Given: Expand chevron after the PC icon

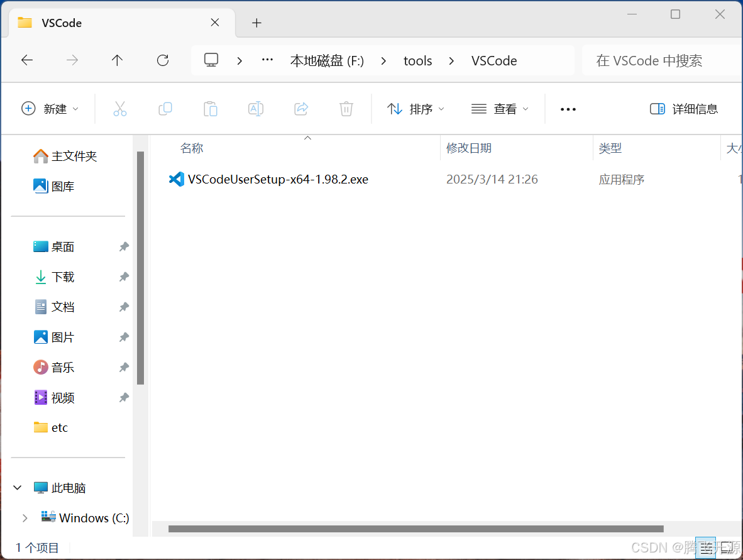Looking at the screenshot, I should (239, 60).
